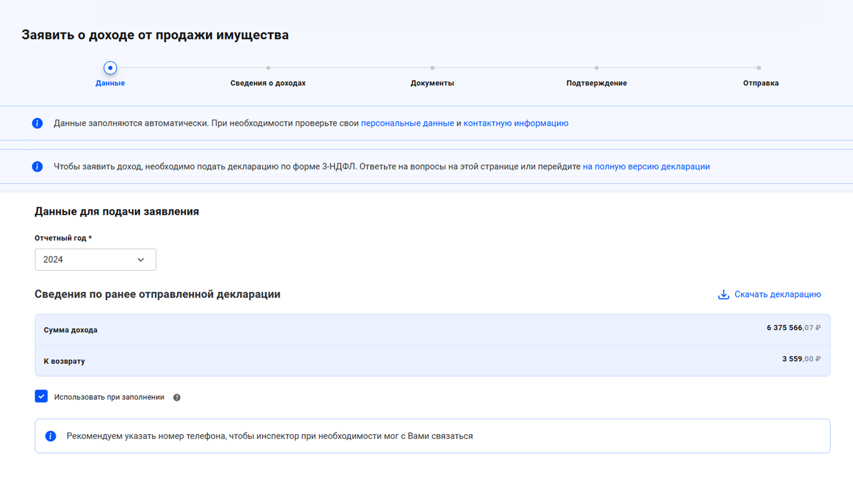Screen dimensions: 853x504
Task: Open the Отчетный год dropdown
Action: pos(95,260)
